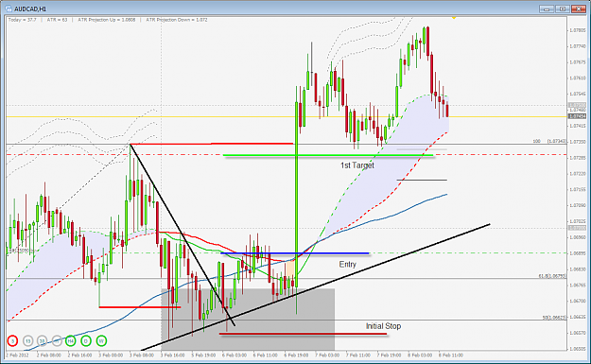Open the AUDCAD,H1 chart window icon menu
591x364 pixels.
9,9
